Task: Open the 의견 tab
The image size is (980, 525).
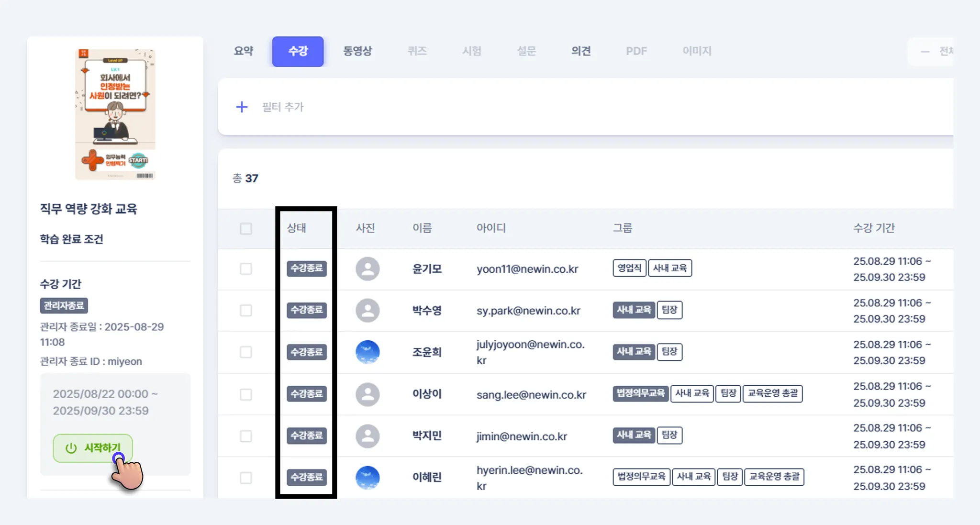Action: (581, 51)
